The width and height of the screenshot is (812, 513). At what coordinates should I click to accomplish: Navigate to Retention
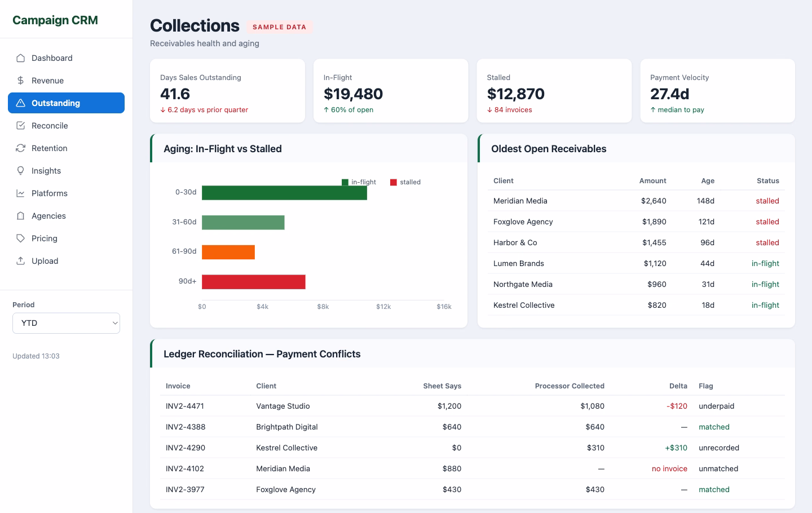66,148
